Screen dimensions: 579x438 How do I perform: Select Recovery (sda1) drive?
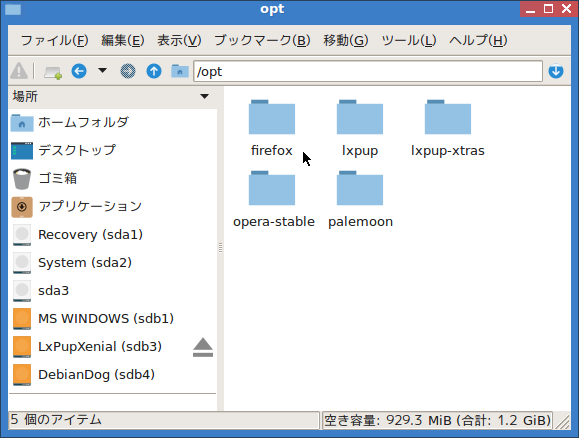tap(112, 235)
